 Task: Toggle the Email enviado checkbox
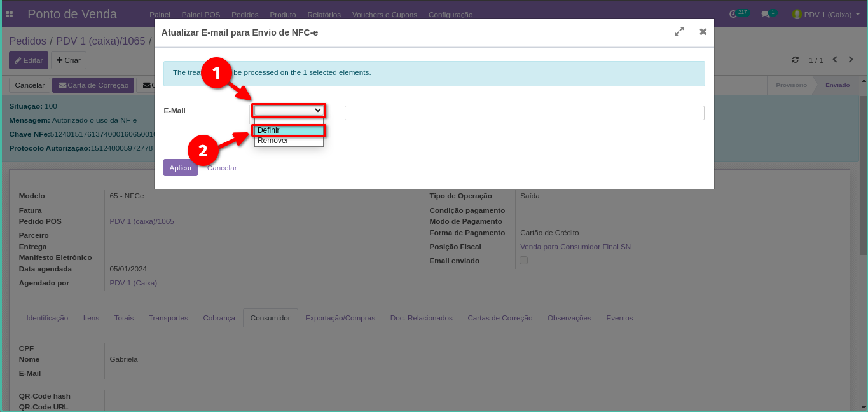coord(524,261)
